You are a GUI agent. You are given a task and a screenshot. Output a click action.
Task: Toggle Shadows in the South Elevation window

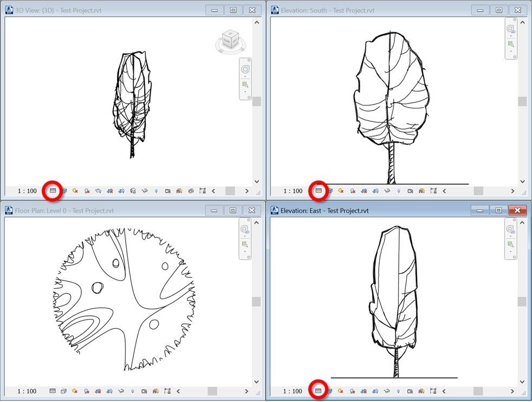353,191
